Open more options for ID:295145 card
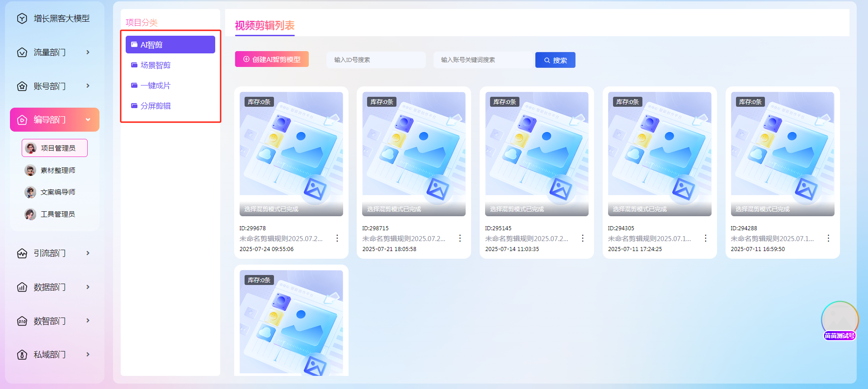The width and height of the screenshot is (868, 389). pyautogui.click(x=583, y=238)
